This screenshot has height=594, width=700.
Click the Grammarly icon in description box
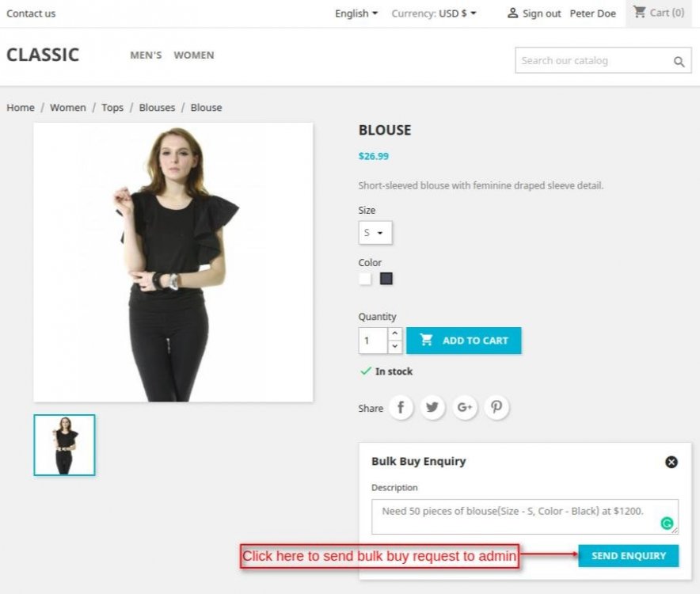click(668, 524)
